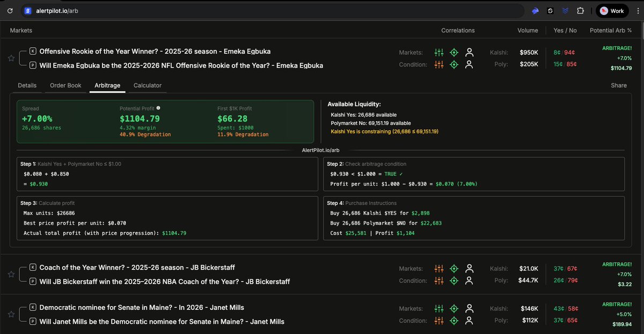
Task: Open Offensive Rookie of the Year Winner Kalshi title
Action: tap(155, 51)
